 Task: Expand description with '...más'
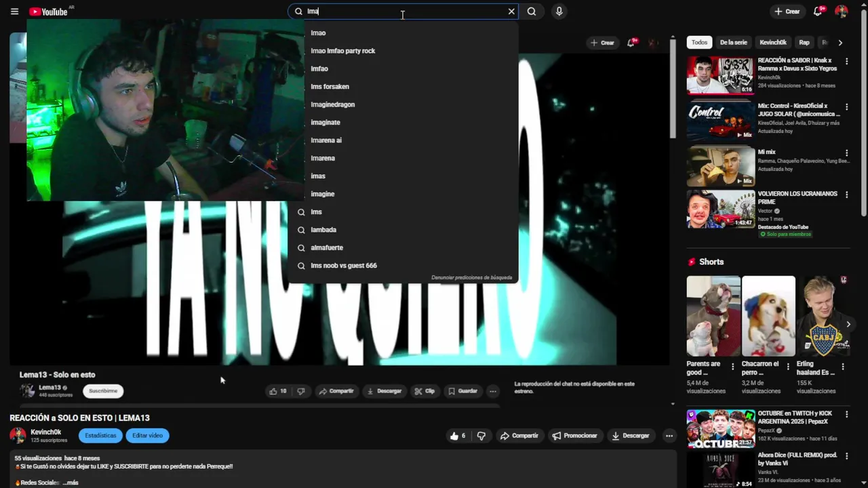click(x=71, y=483)
